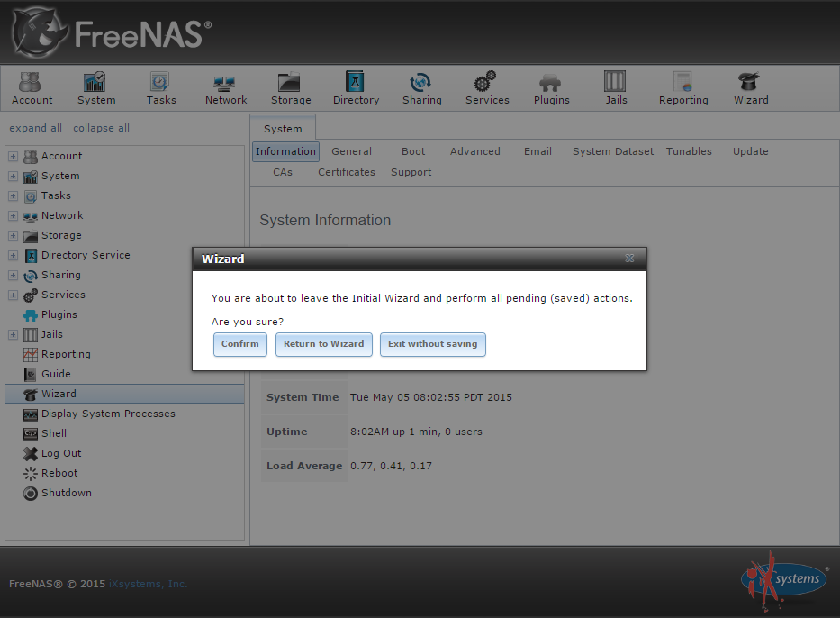
Task: Open Directory in the top toolbar
Action: (x=356, y=88)
